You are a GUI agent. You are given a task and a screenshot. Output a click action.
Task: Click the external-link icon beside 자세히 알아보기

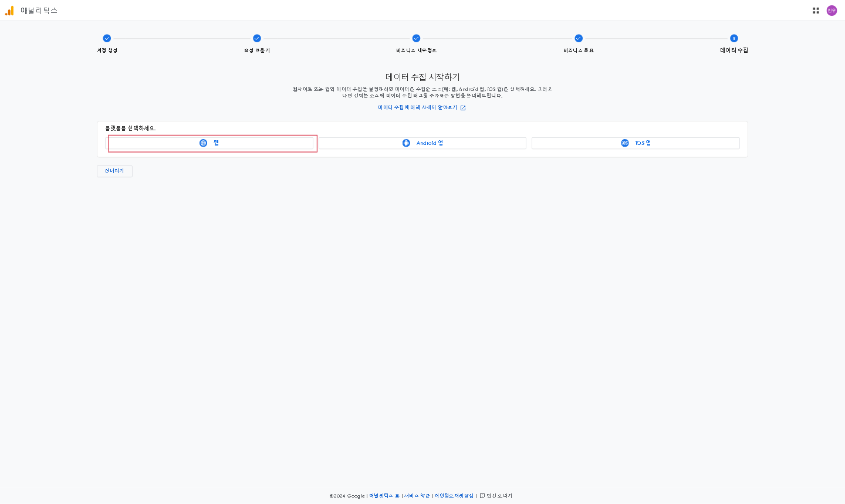[463, 108]
